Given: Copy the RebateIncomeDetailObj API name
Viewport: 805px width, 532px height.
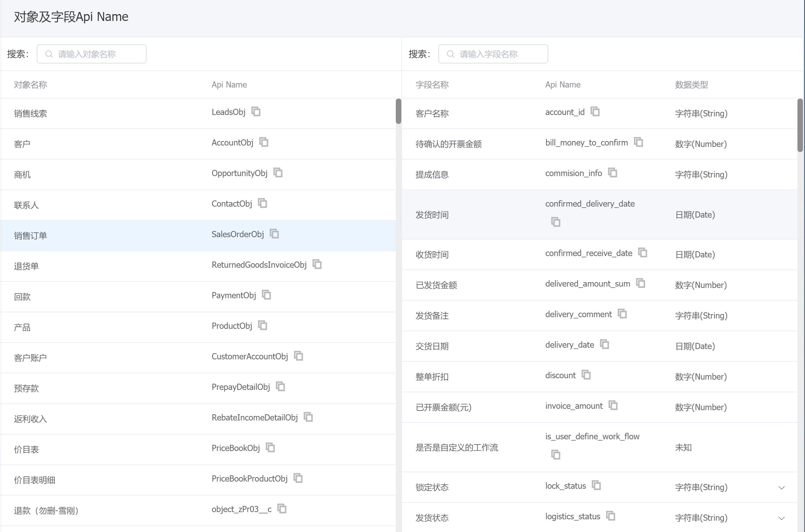Looking at the screenshot, I should click(x=309, y=417).
